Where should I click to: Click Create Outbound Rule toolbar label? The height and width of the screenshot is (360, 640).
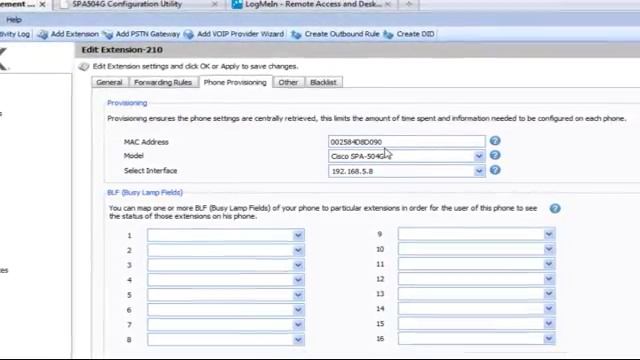342,34
